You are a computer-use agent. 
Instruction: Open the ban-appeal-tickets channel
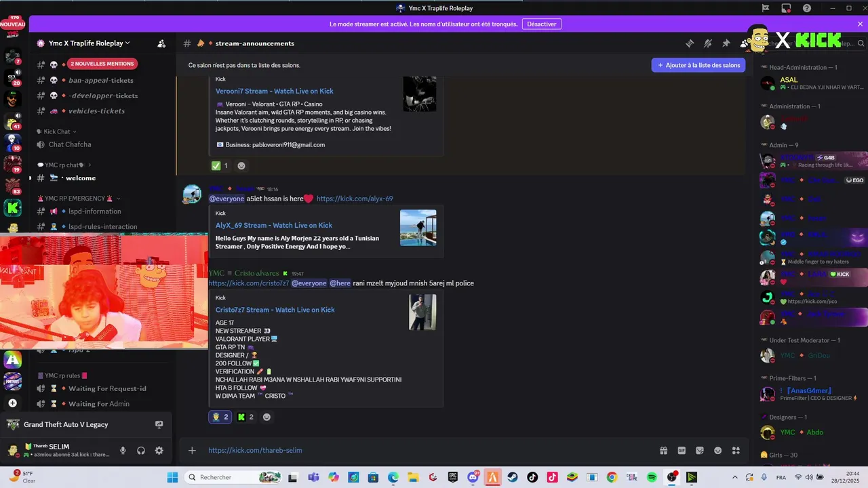(102, 80)
